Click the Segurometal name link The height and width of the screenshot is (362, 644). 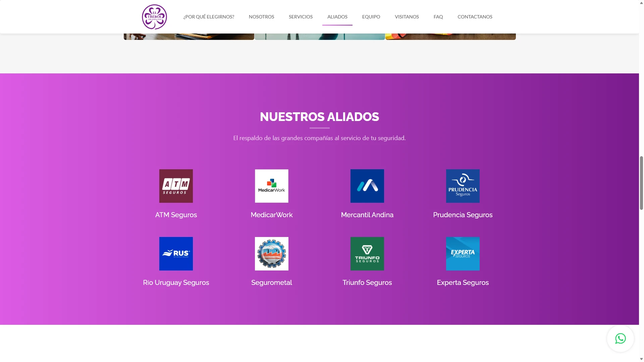(x=272, y=283)
